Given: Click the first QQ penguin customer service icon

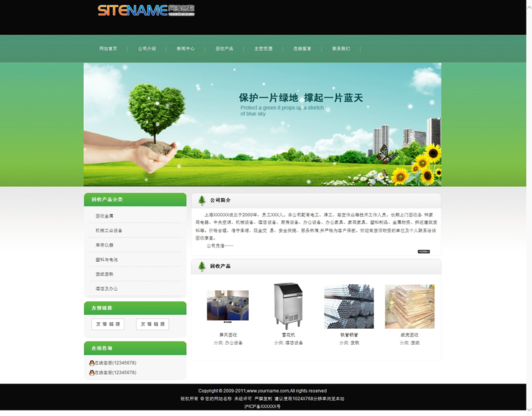Looking at the screenshot, I should 92,363.
